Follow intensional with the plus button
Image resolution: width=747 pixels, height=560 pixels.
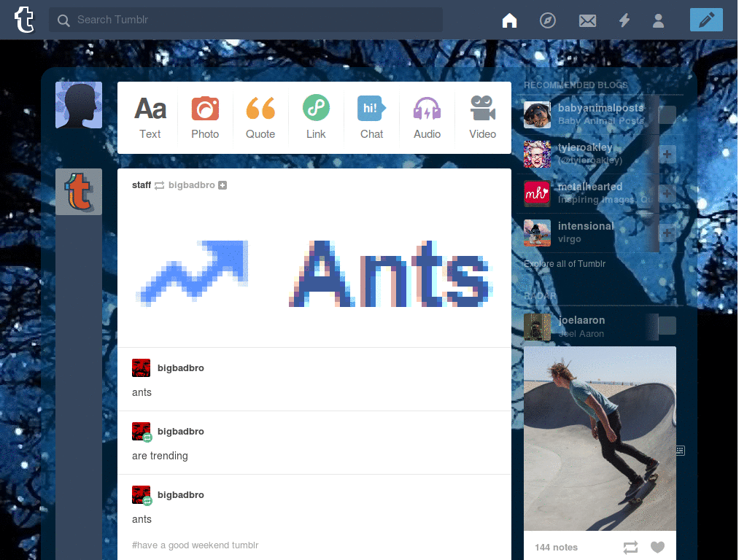click(667, 233)
